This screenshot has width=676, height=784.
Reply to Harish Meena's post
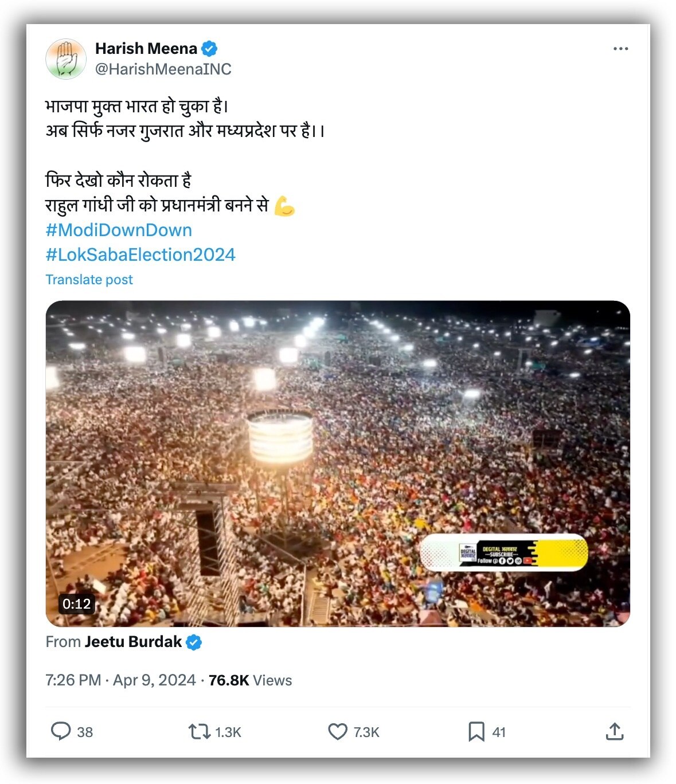click(62, 731)
